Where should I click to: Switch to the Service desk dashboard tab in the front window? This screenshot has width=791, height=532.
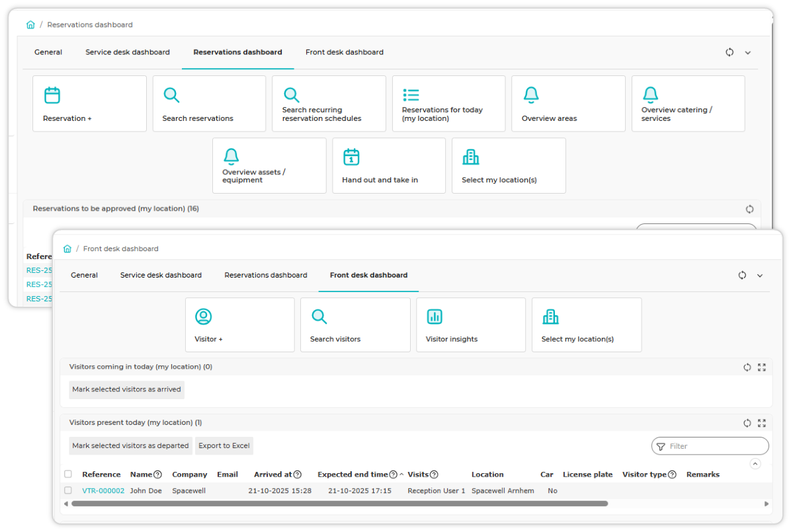[x=161, y=276]
